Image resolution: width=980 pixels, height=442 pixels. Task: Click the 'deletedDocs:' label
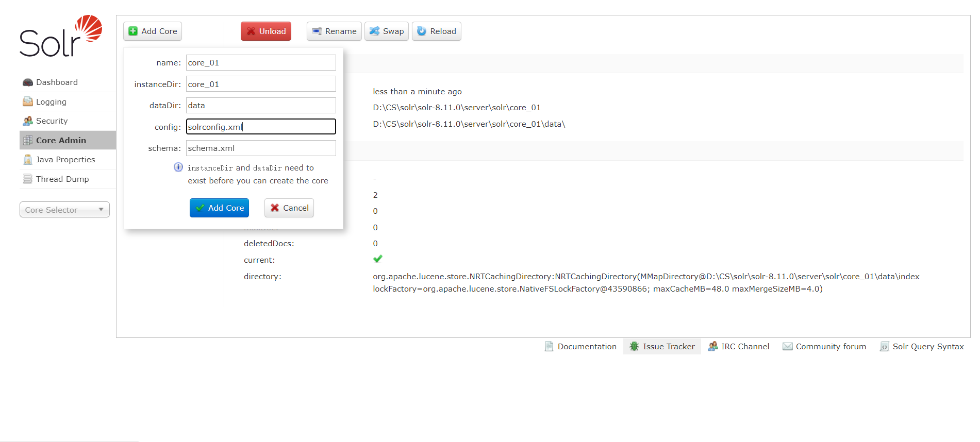click(x=269, y=243)
